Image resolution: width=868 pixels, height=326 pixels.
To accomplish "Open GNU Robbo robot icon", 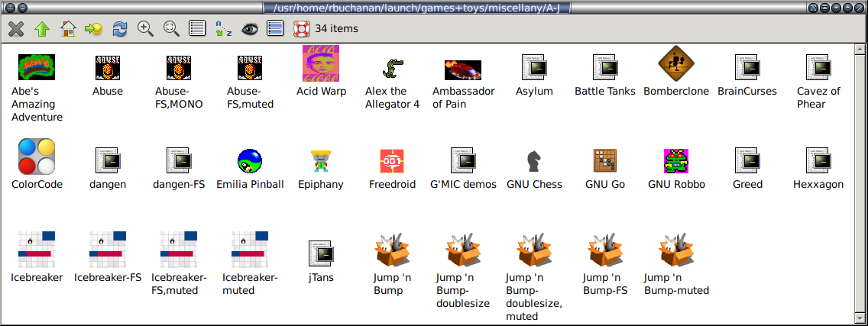I will click(x=676, y=161).
